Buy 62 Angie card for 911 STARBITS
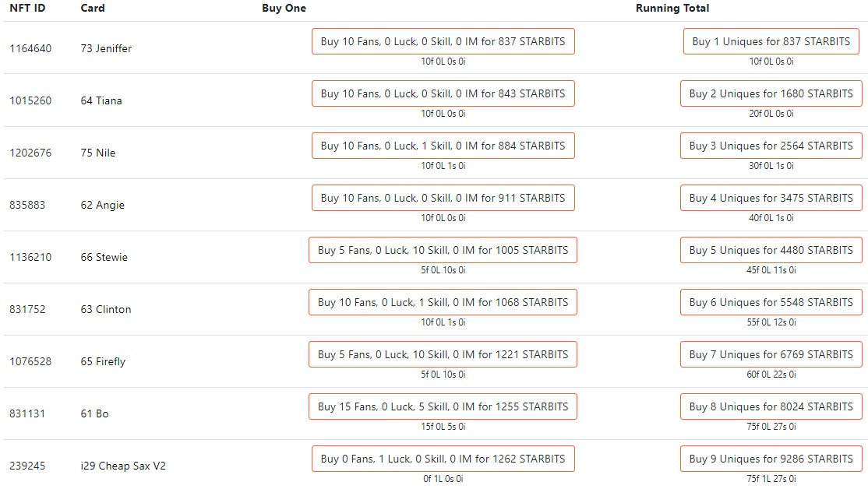This screenshot has width=868, height=489. 443,198
